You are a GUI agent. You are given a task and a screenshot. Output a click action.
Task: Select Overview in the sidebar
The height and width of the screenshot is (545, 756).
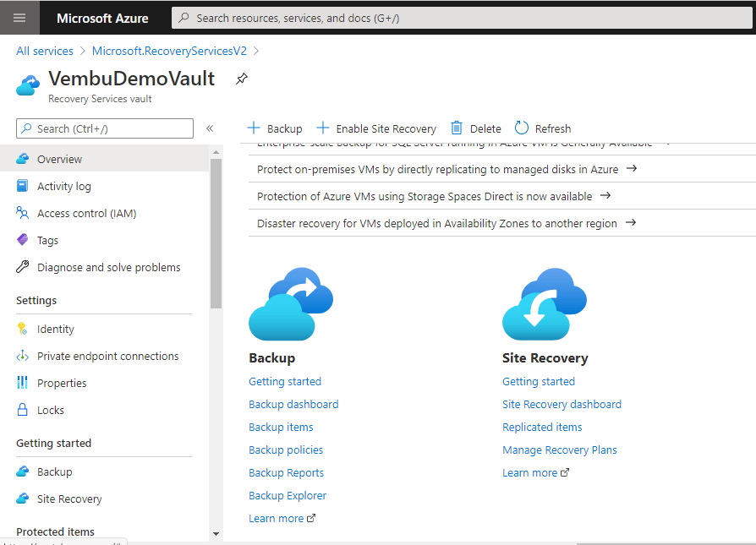click(x=105, y=159)
